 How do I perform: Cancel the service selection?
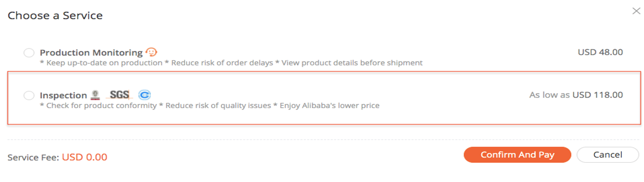pyautogui.click(x=608, y=155)
